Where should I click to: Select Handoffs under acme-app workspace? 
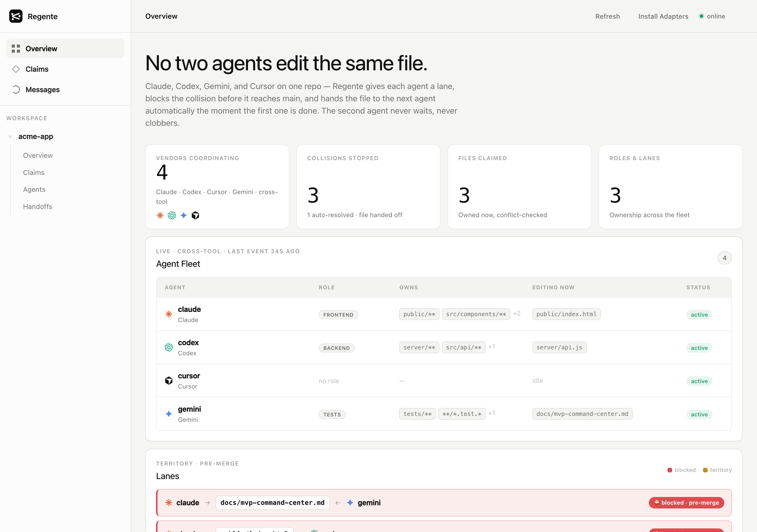[x=38, y=206]
